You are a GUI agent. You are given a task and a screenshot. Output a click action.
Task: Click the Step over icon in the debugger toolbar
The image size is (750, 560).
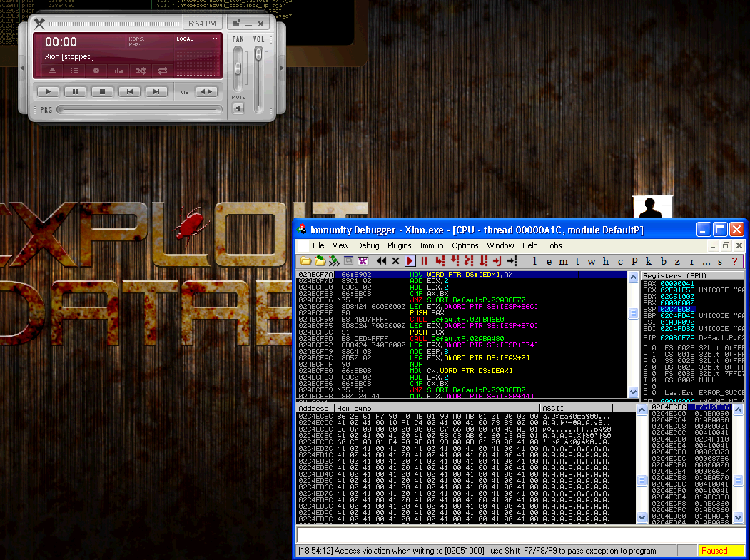(x=455, y=261)
